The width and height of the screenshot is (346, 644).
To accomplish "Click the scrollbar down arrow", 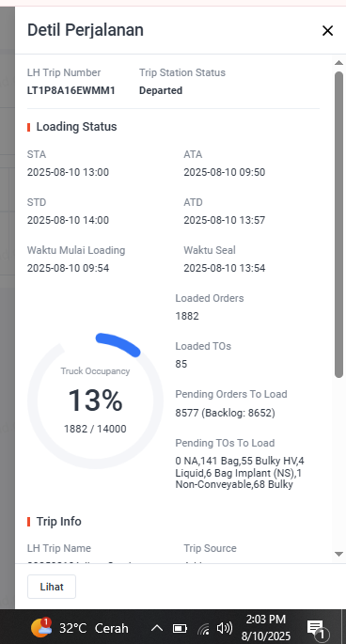I will click(x=338, y=554).
